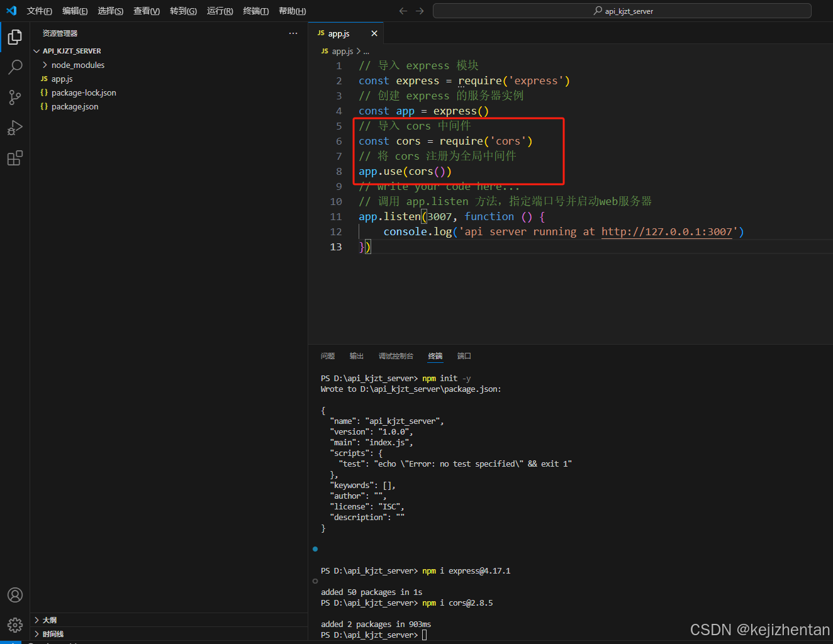Click the http://127.0.0.1:3007 link in code
This screenshot has width=833, height=644.
tap(667, 231)
